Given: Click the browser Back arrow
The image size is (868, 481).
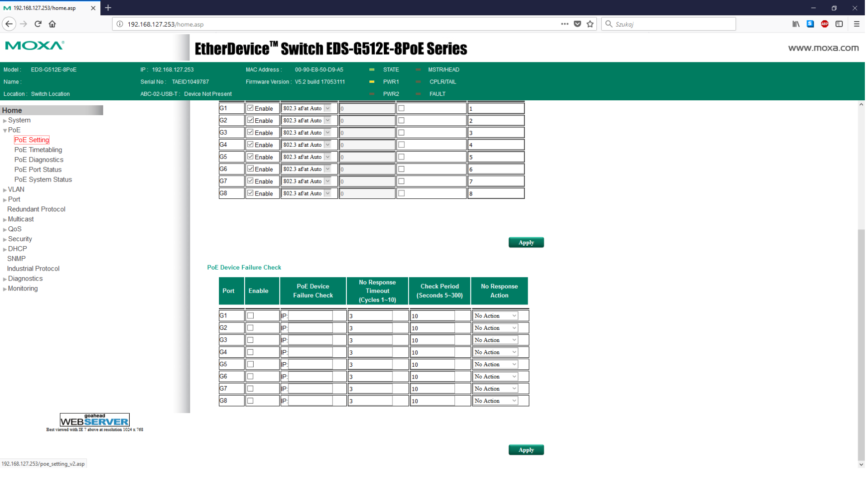Looking at the screenshot, I should (9, 24).
